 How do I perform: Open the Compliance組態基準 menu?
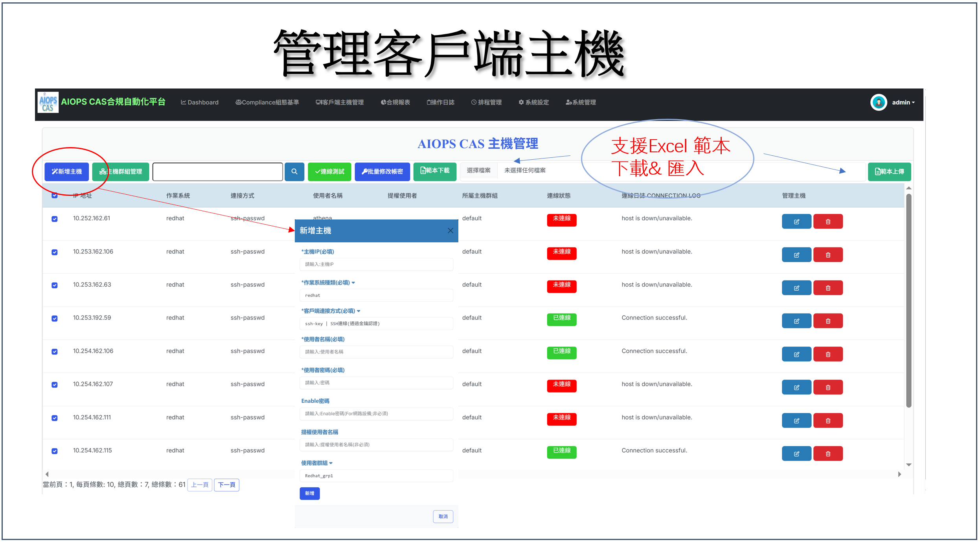267,102
